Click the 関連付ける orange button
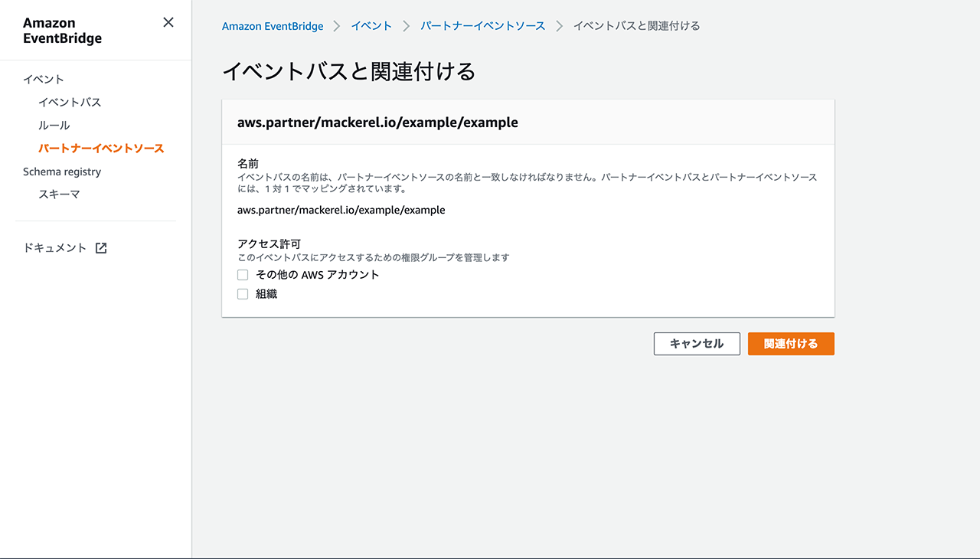980x559 pixels. pos(791,344)
